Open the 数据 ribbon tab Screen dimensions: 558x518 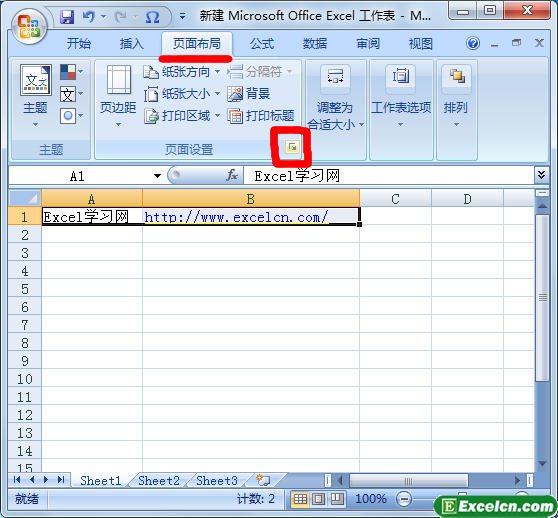click(315, 44)
